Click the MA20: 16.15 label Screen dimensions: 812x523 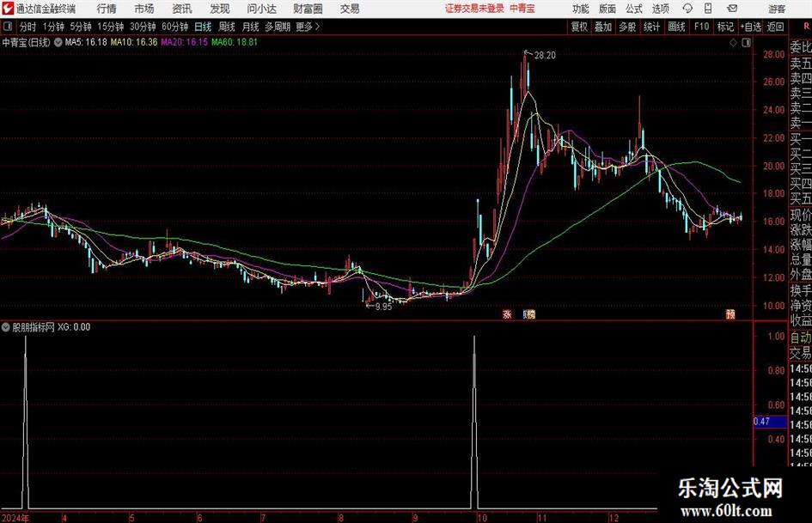point(185,42)
